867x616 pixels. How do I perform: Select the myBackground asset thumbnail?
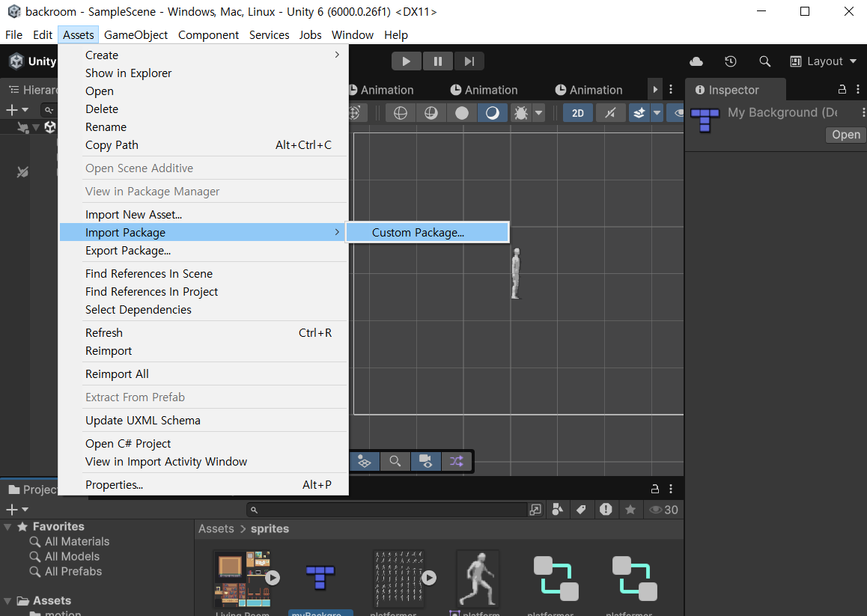(320, 579)
